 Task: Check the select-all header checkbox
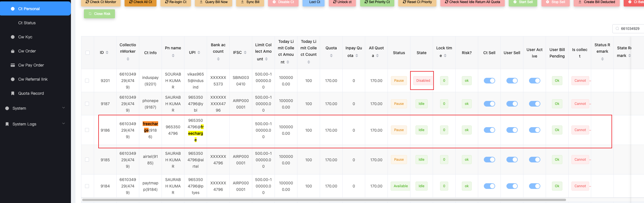click(88, 53)
